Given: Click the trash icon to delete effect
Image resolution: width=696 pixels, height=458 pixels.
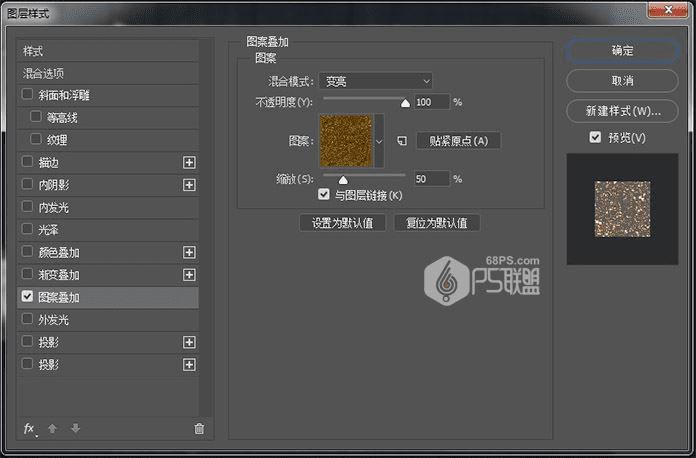Looking at the screenshot, I should tap(199, 428).
